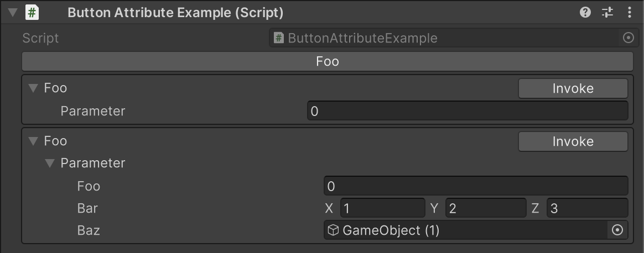Image resolution: width=644 pixels, height=253 pixels.
Task: Click the GameObject cube icon in Baz
Action: point(333,230)
